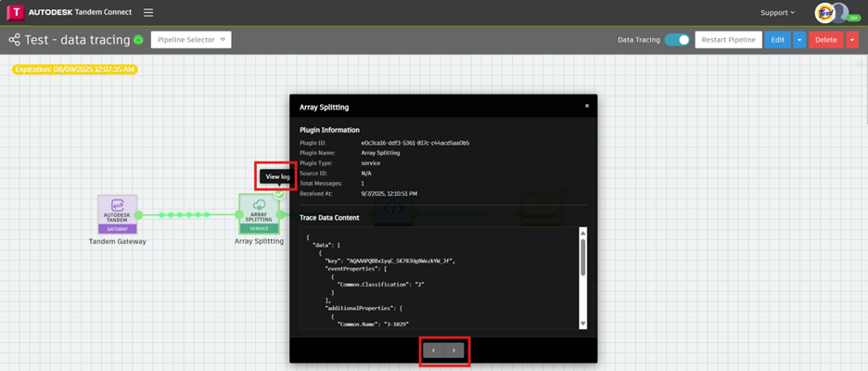Click the Edit button
The image size is (868, 371).
coord(778,40)
